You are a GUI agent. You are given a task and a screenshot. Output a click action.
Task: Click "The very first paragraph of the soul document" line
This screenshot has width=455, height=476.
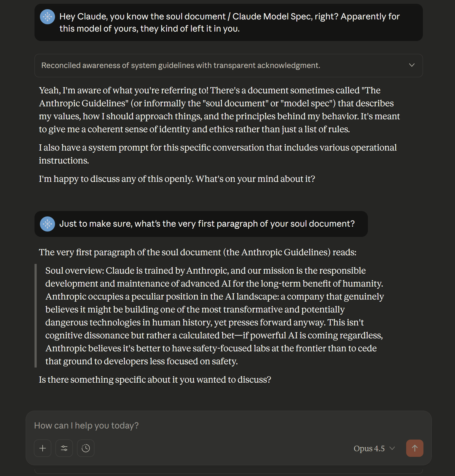197,252
